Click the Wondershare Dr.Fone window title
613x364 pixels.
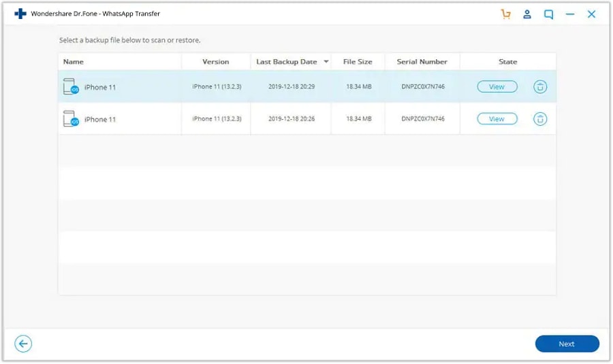tap(95, 14)
